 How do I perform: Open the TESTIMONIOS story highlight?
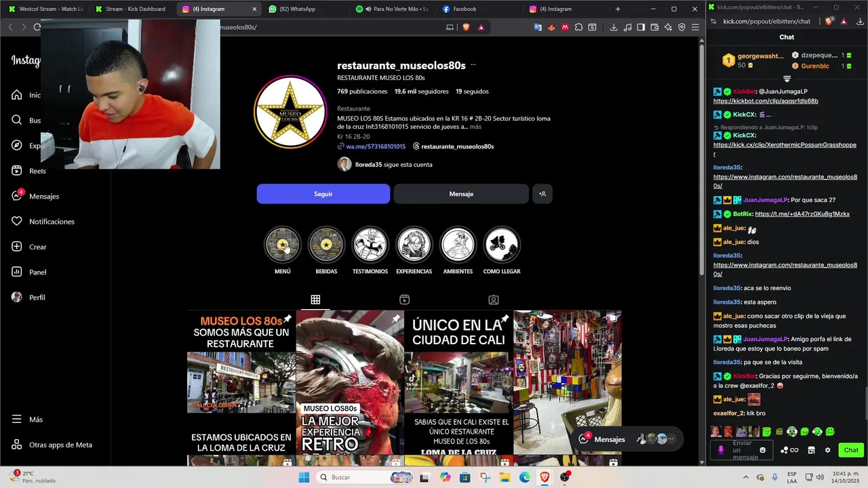point(370,245)
